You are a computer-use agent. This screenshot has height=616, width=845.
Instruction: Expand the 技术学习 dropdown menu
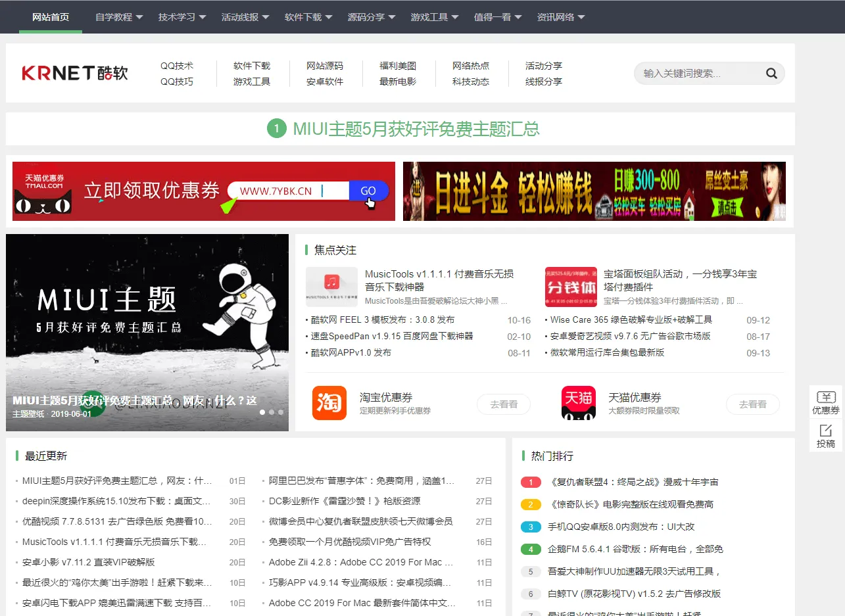(x=182, y=17)
